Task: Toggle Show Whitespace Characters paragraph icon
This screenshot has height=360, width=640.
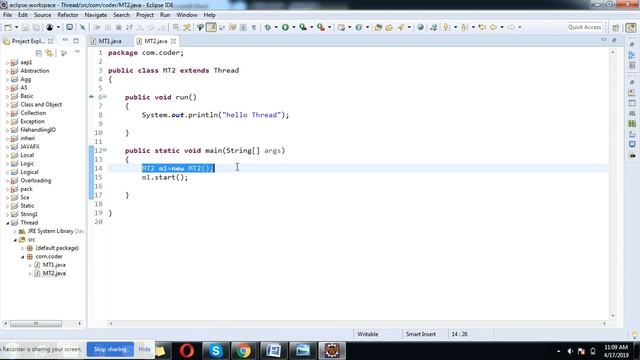Action: point(254,27)
